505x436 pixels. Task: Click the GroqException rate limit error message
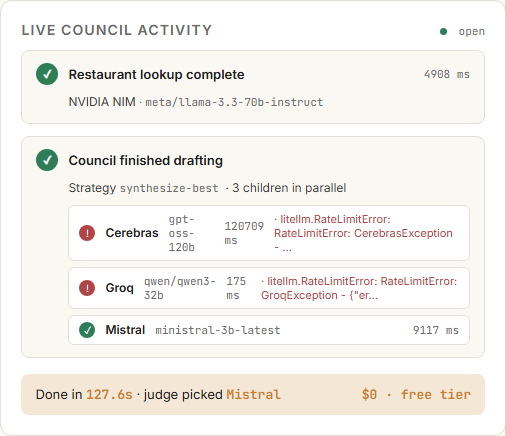(359, 288)
